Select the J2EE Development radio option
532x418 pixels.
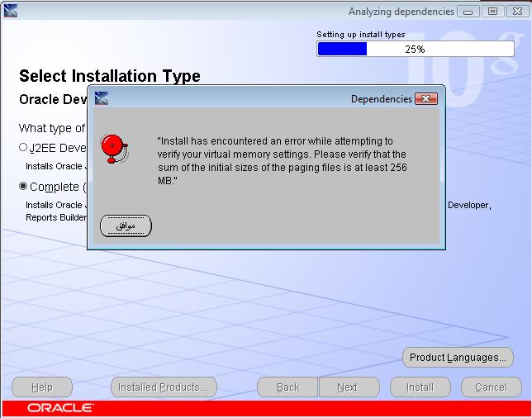tap(23, 147)
